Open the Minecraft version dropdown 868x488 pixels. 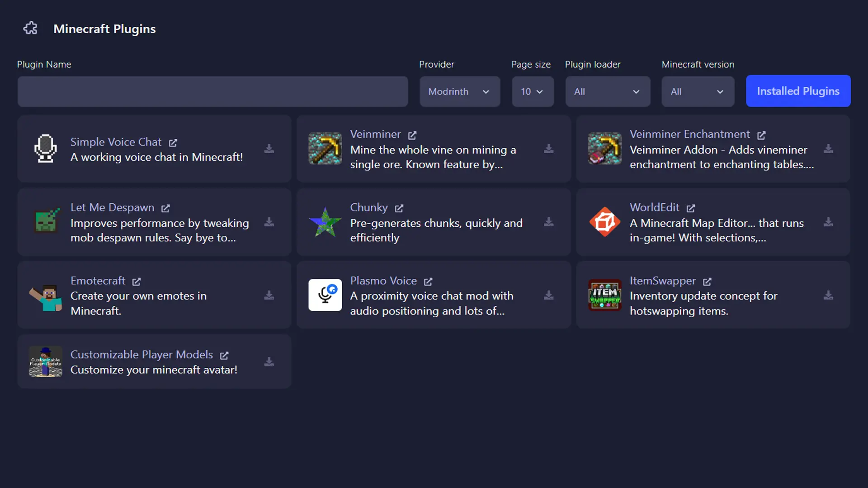[x=698, y=91]
